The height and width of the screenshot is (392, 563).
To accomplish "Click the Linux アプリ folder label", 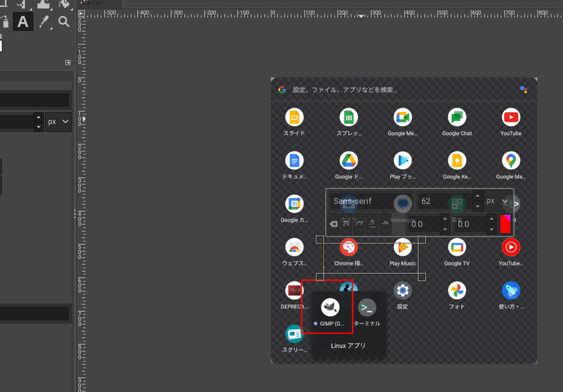I will click(348, 346).
